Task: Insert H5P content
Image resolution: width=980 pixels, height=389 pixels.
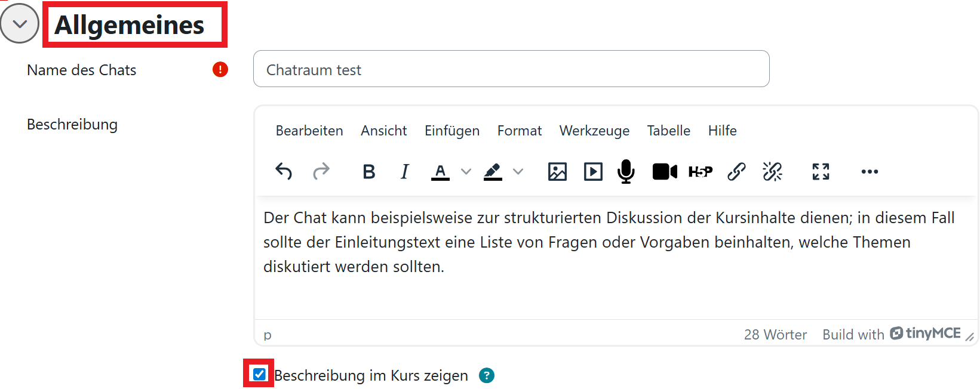Action: pos(701,172)
